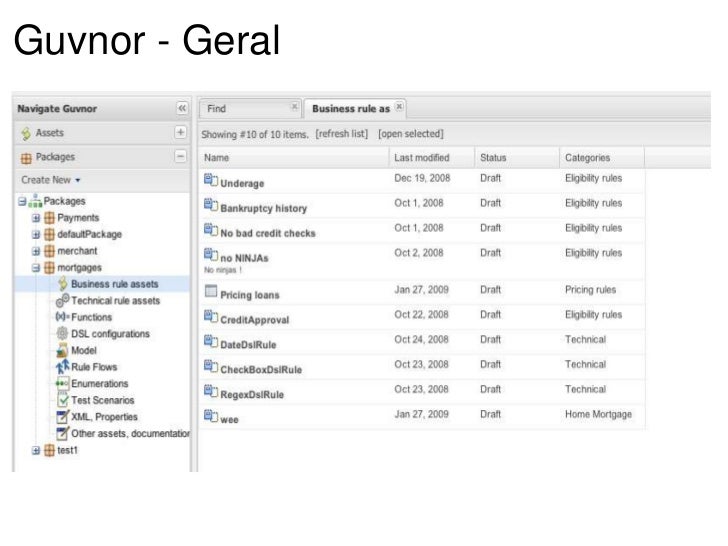Viewport: 728px width, 546px height.
Task: Click the Test Scenarios checkmark icon
Action: coord(62,400)
